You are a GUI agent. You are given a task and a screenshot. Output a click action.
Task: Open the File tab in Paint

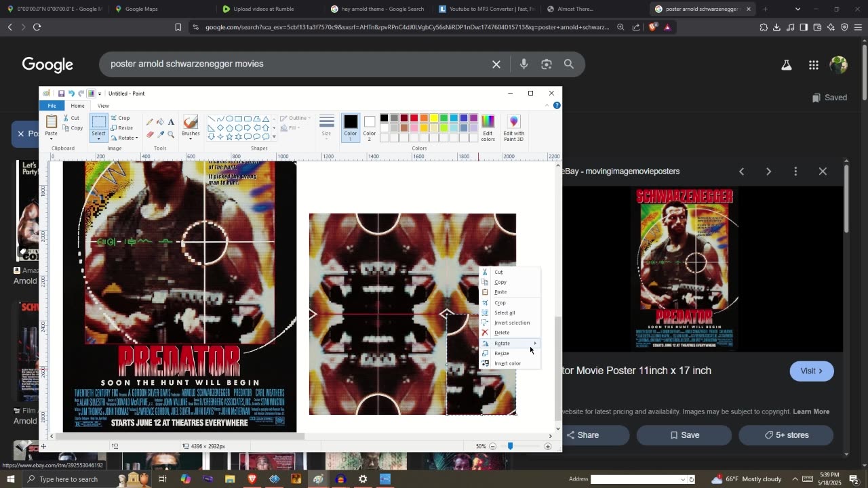(52, 106)
